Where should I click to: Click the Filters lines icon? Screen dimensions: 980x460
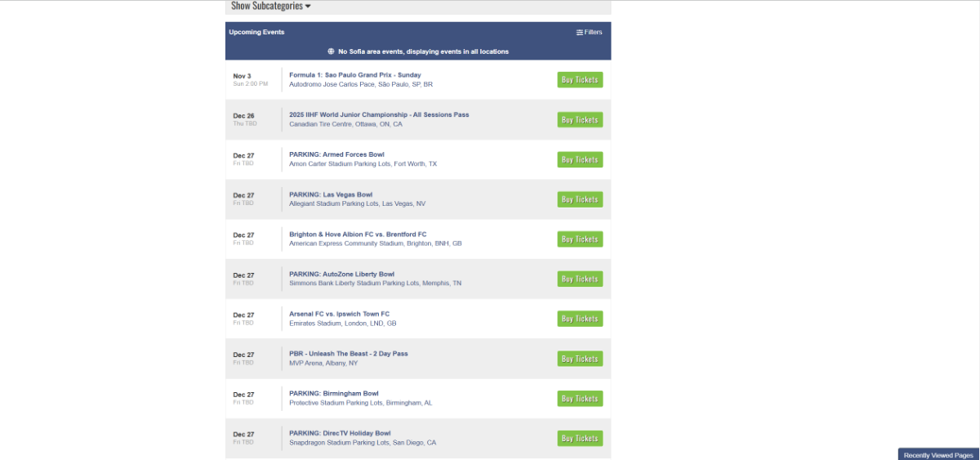[580, 32]
